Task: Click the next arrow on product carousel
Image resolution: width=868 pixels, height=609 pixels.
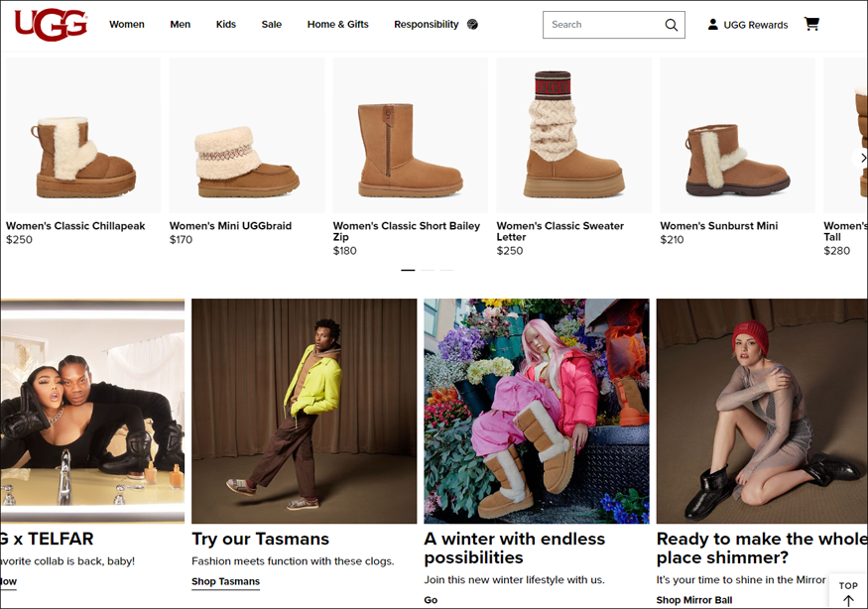Action: coord(862,159)
